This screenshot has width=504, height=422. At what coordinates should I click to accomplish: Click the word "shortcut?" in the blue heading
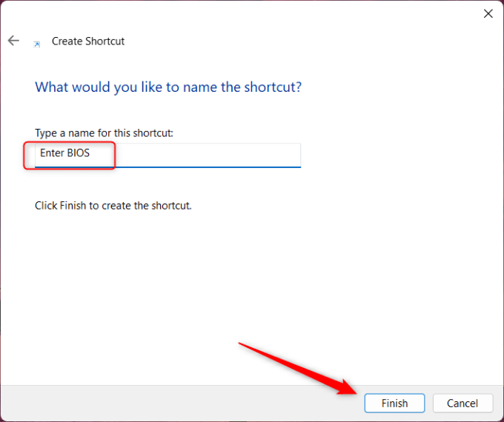(x=274, y=87)
